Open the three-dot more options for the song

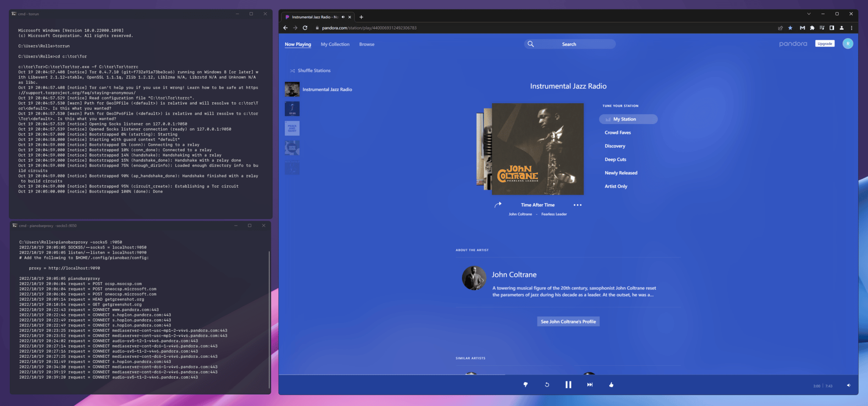click(x=577, y=205)
